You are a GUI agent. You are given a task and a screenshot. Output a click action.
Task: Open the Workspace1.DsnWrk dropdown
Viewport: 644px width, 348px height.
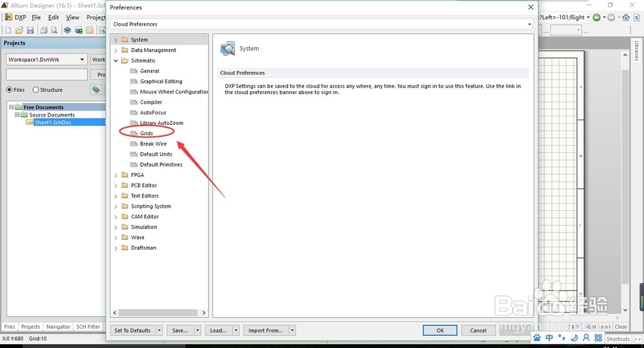click(x=82, y=60)
